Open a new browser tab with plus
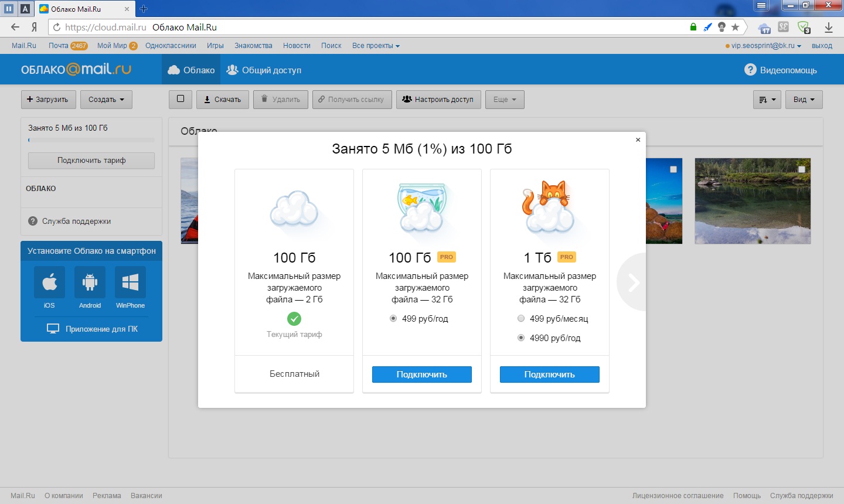The width and height of the screenshot is (844, 504). pos(144,9)
